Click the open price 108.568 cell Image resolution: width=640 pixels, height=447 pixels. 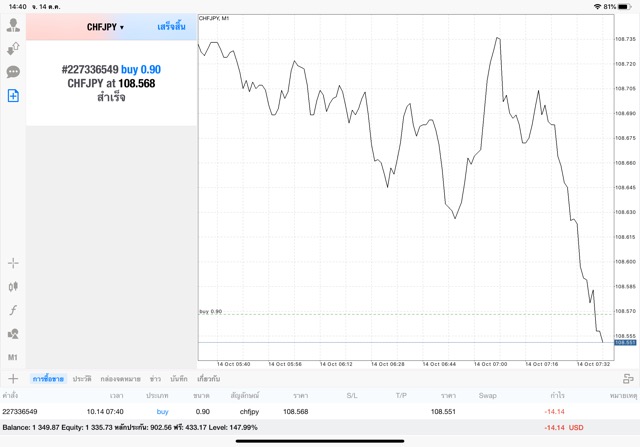coord(296,411)
